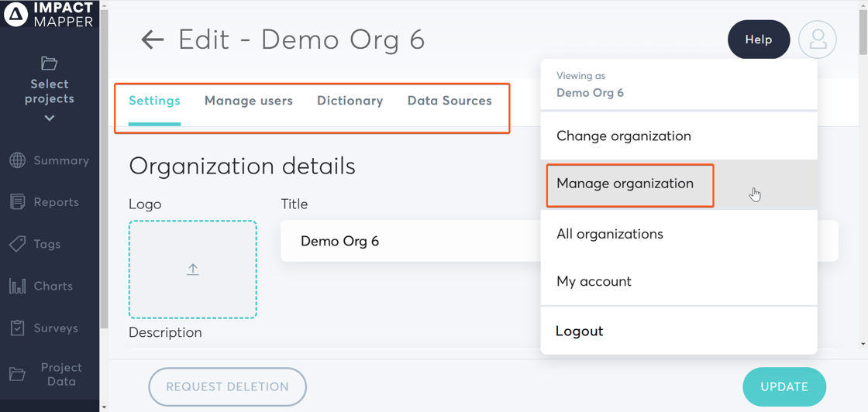868x412 pixels.
Task: Open Surveys via the clipboard icon
Action: tap(18, 328)
